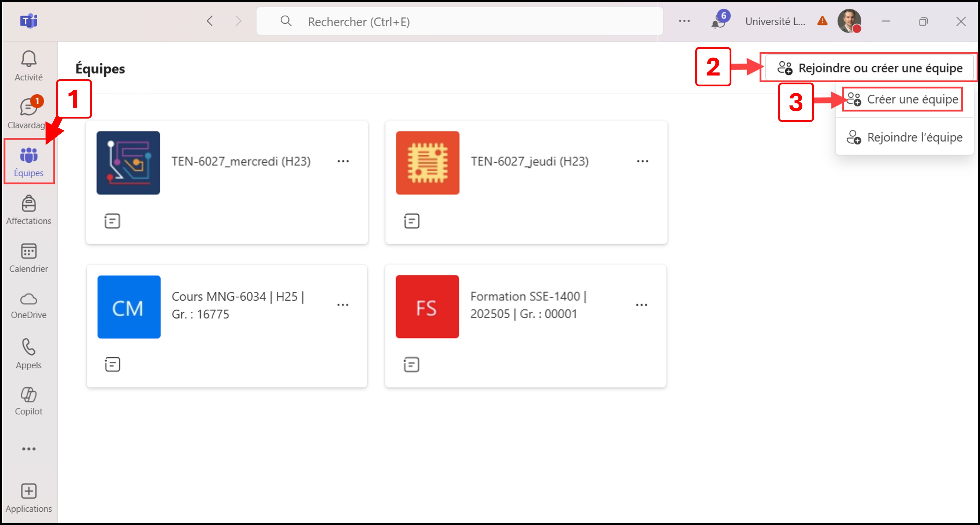The width and height of the screenshot is (980, 525).
Task: Click Rejoindre ou créer une équipe button
Action: 869,68
